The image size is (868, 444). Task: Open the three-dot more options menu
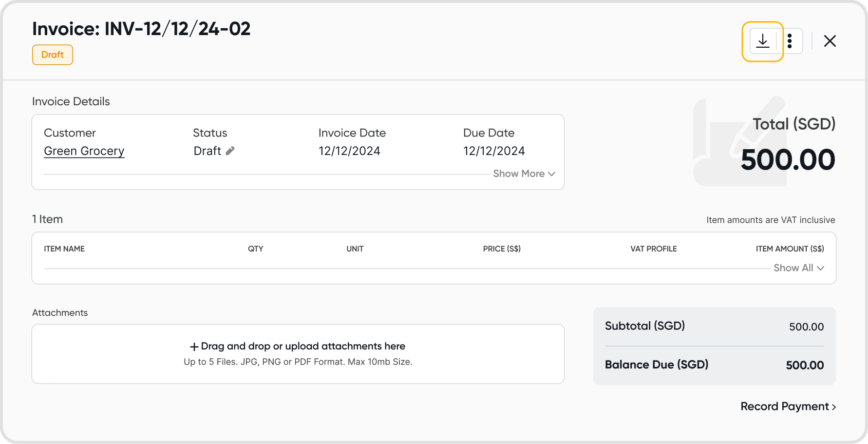(x=790, y=41)
